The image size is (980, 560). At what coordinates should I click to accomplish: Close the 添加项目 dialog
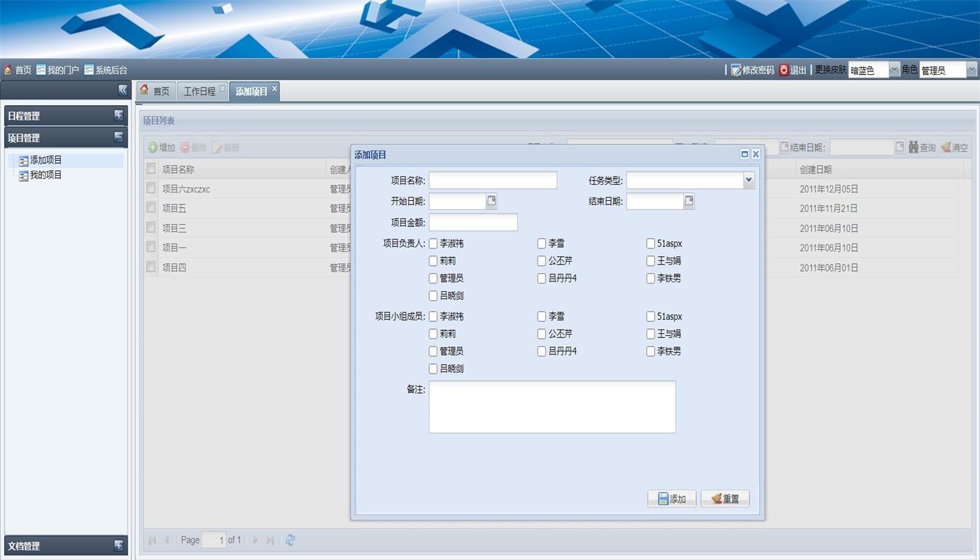coord(756,154)
